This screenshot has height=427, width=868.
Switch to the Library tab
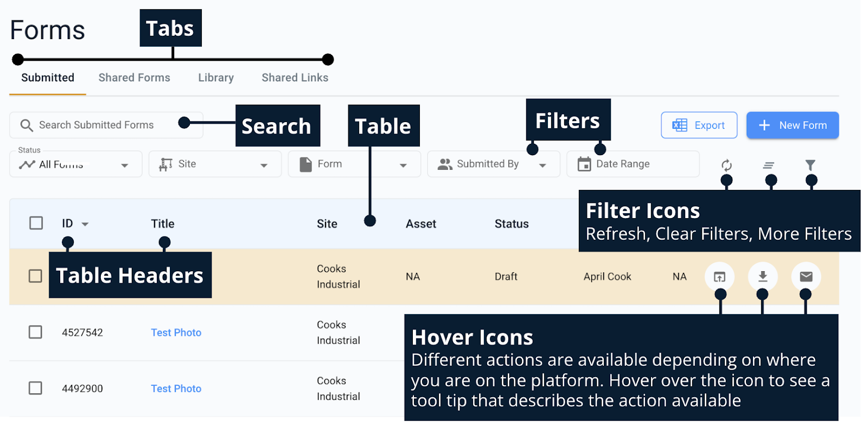coord(215,78)
